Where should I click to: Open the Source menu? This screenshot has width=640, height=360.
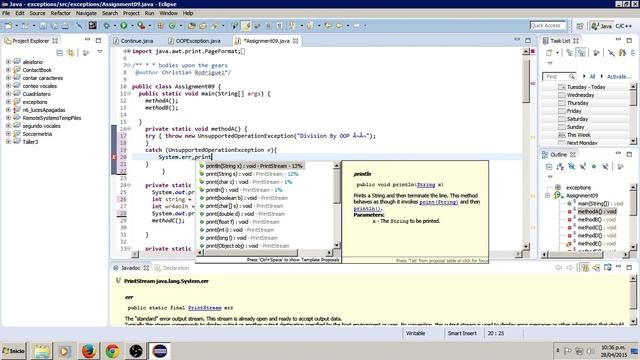pyautogui.click(x=37, y=13)
